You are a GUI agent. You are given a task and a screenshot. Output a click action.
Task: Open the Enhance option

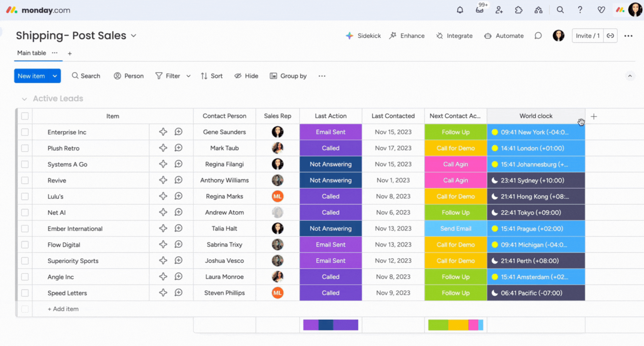pos(407,36)
